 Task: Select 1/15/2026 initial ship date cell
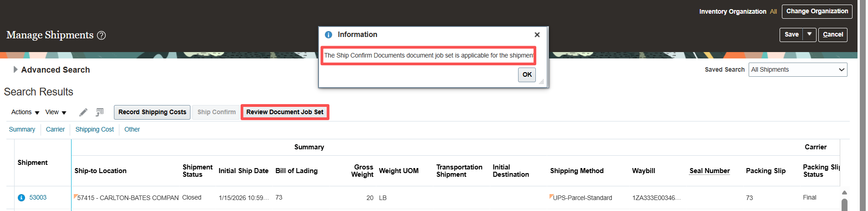pyautogui.click(x=244, y=198)
